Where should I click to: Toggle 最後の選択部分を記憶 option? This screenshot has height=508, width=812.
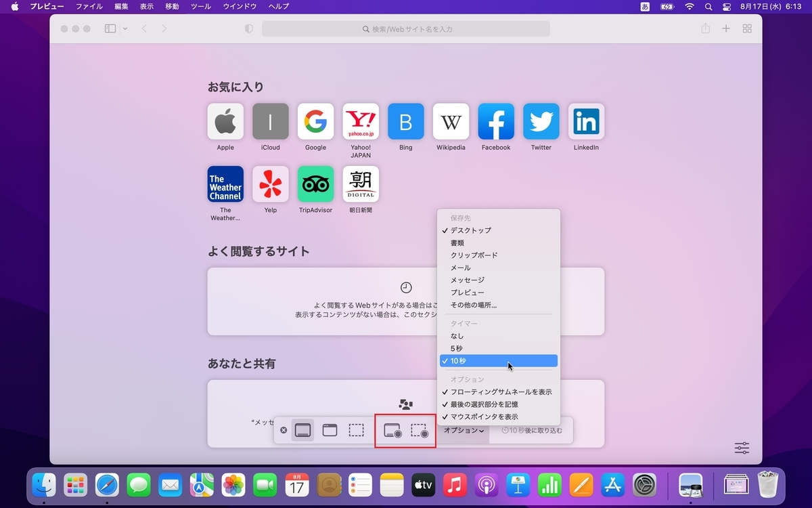pos(499,404)
